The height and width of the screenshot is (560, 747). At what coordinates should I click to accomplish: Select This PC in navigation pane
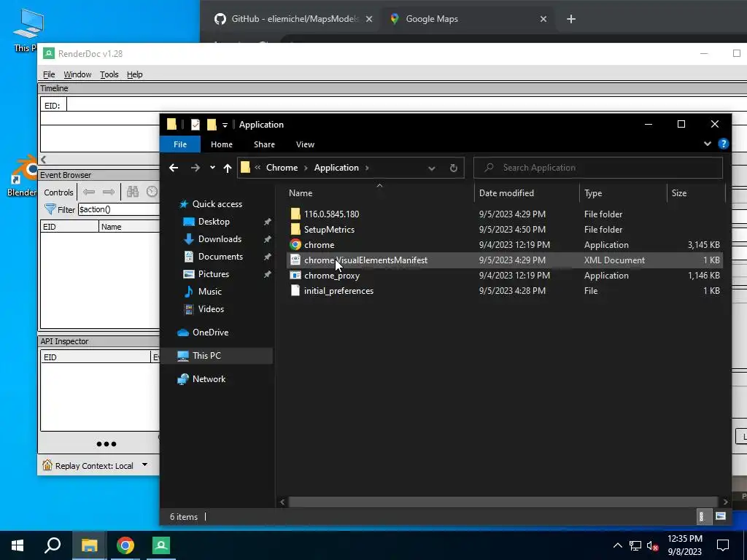[x=206, y=356]
